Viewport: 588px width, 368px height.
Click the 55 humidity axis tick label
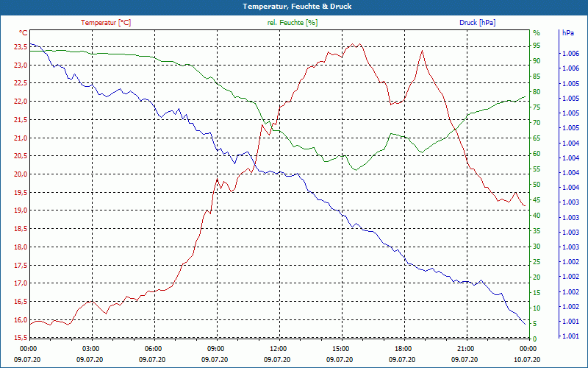(x=537, y=169)
